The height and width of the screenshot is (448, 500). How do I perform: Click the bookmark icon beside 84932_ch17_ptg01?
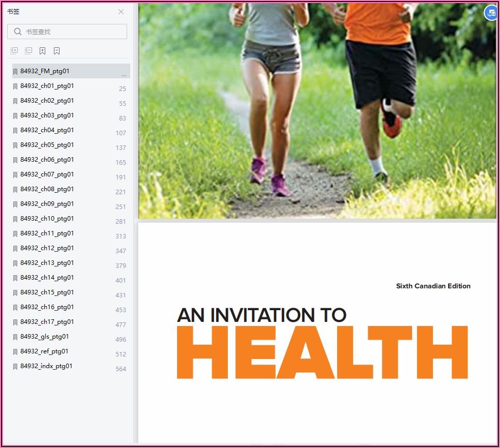pos(15,322)
